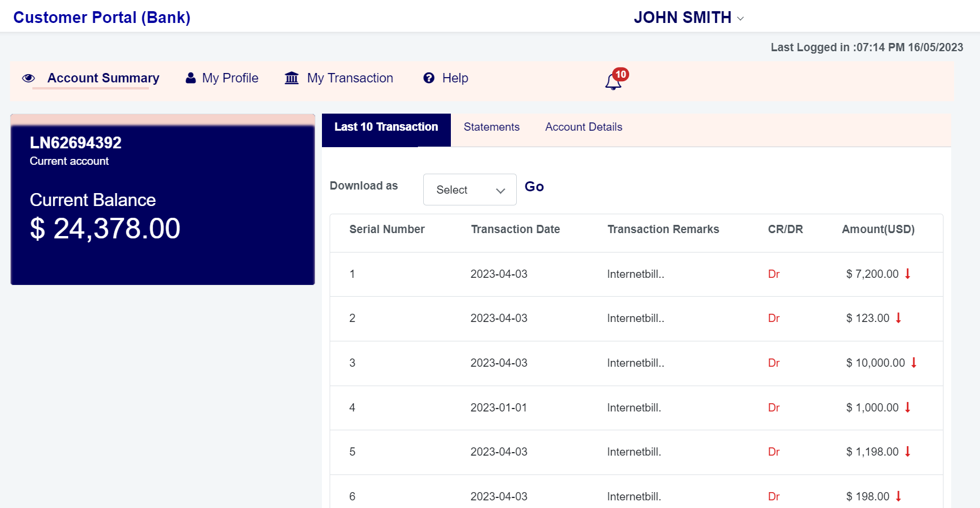Click the Transaction Date column header
Viewport: 980px width, 508px height.
[515, 230]
